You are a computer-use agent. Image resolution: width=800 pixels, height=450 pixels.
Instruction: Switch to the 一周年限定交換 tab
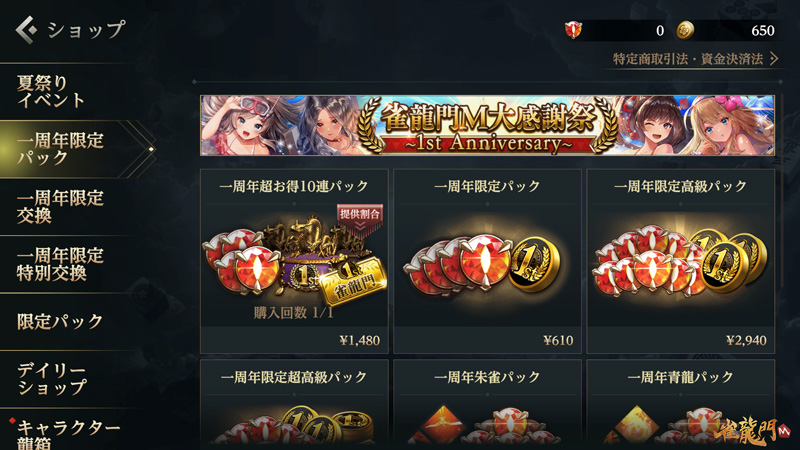[x=61, y=207]
